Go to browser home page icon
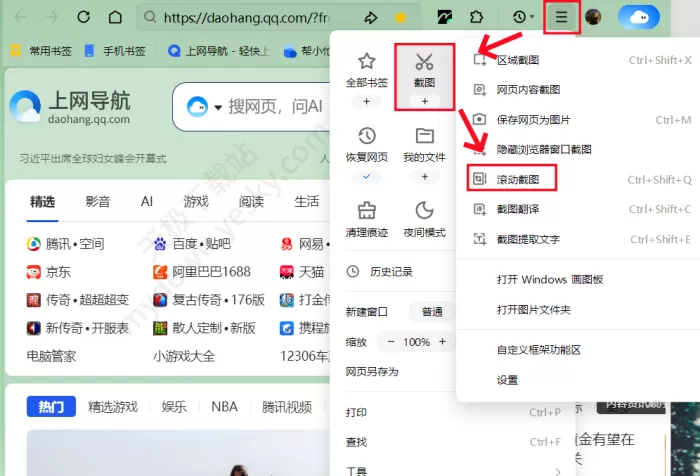Image resolution: width=700 pixels, height=476 pixels. 115,17
